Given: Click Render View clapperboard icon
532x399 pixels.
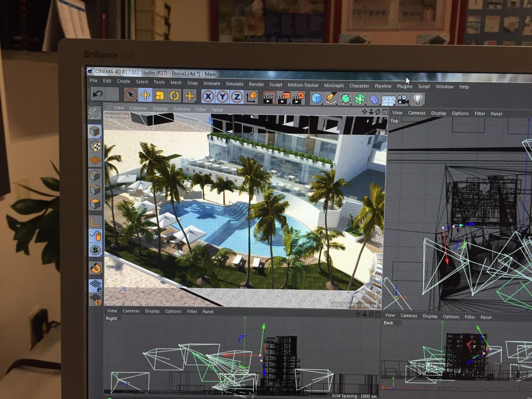Looking at the screenshot, I should (269, 97).
